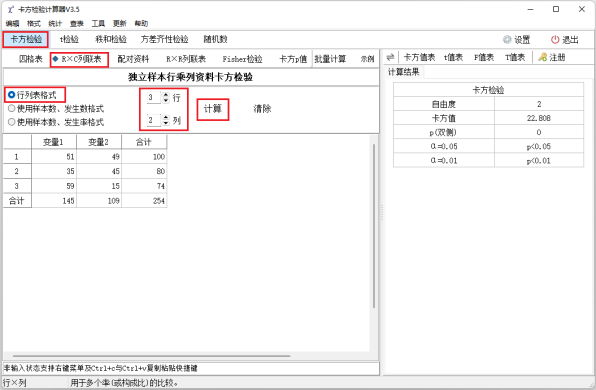Select the 行列表格式 radio button
This screenshot has height=390, width=596.
[11, 95]
